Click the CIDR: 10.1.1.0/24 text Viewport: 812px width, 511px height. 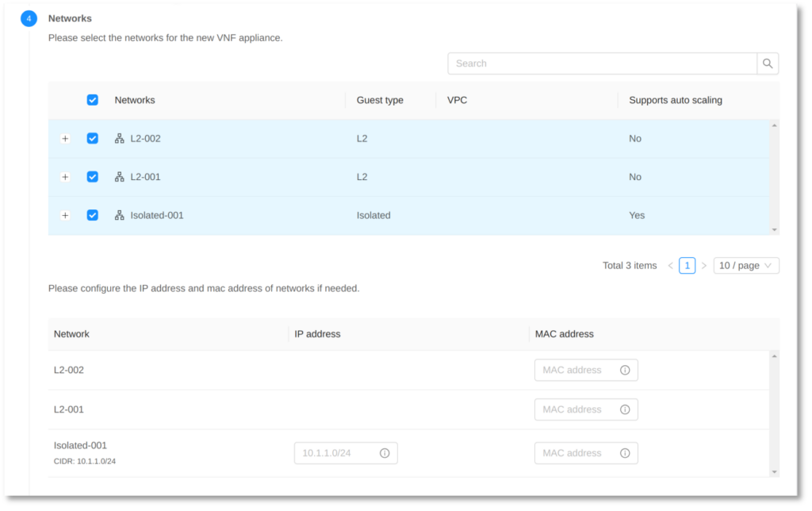point(85,461)
